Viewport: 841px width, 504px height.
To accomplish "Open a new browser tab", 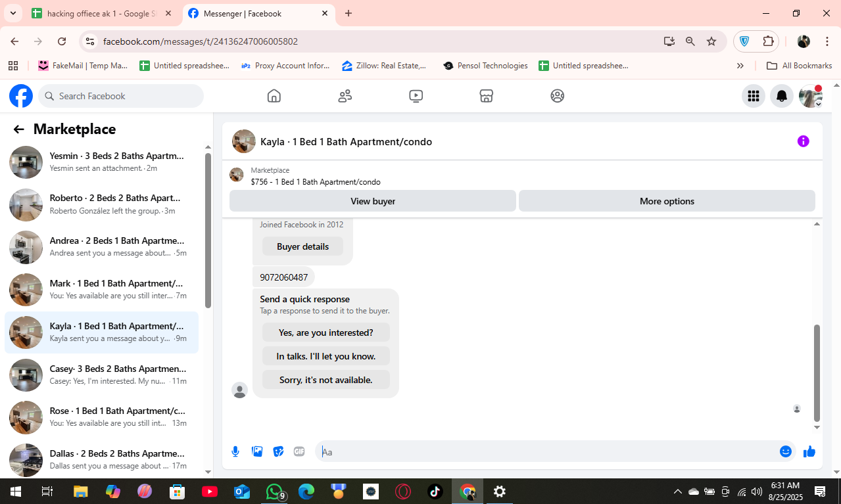I will pyautogui.click(x=348, y=13).
